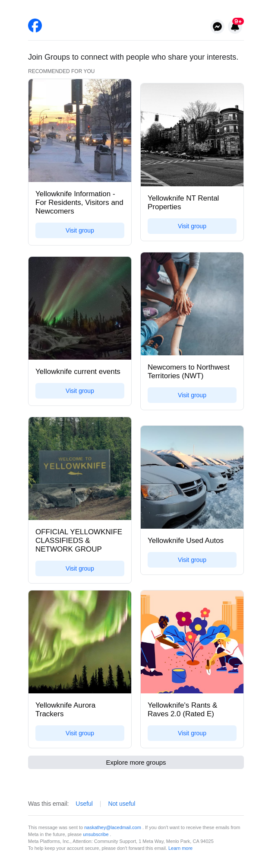Visit Yellowknife Information group
Screen dimensions: 259x868
(x=80, y=230)
